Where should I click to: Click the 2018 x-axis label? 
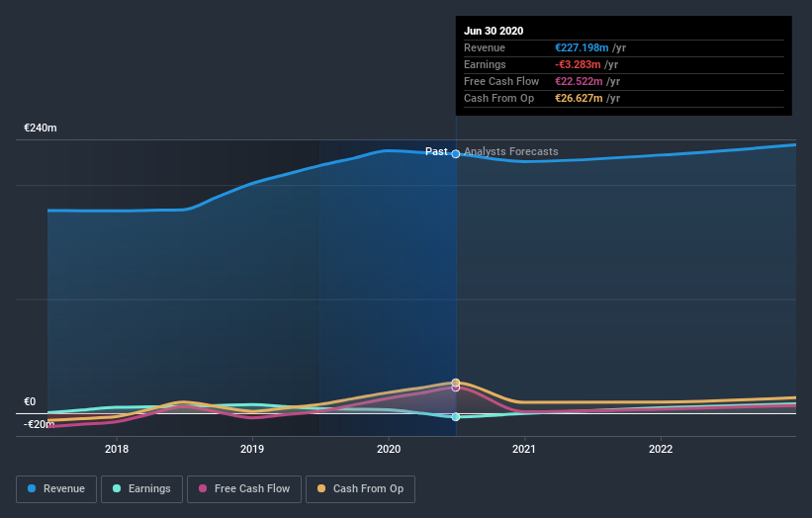(x=117, y=449)
